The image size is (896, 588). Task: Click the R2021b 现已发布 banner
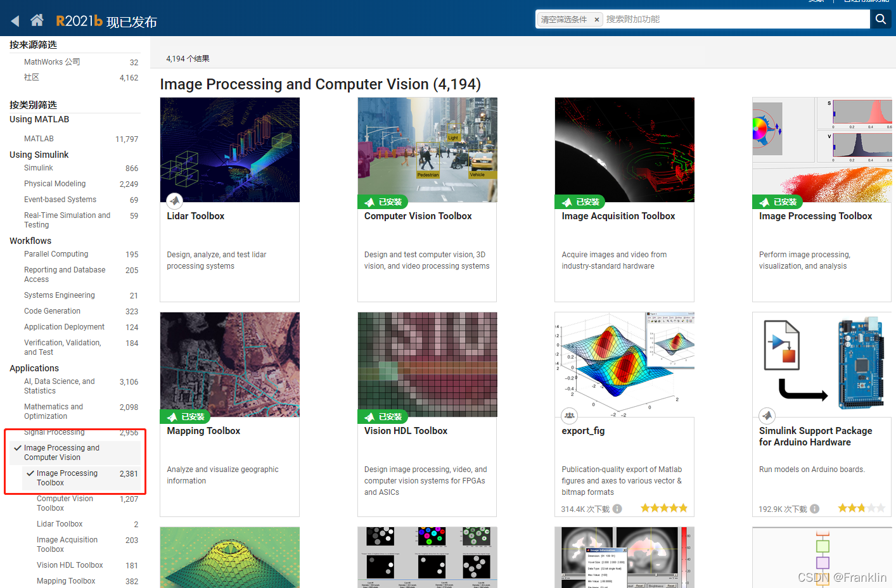(106, 21)
